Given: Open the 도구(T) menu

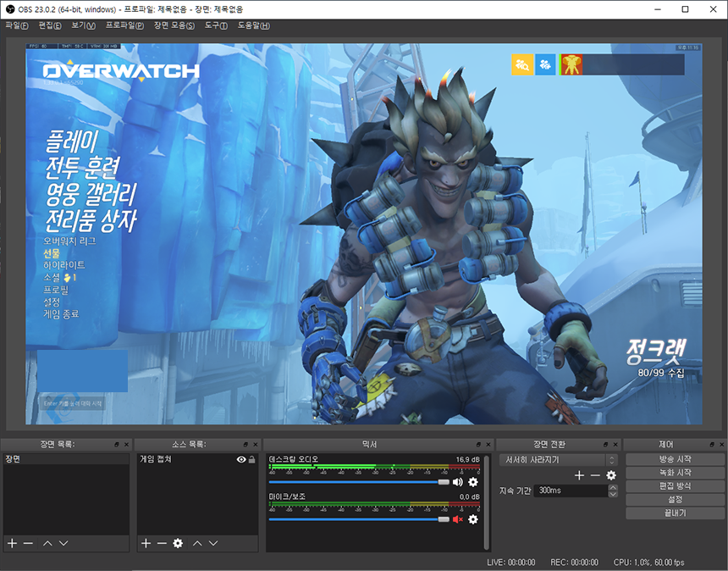Looking at the screenshot, I should (216, 25).
